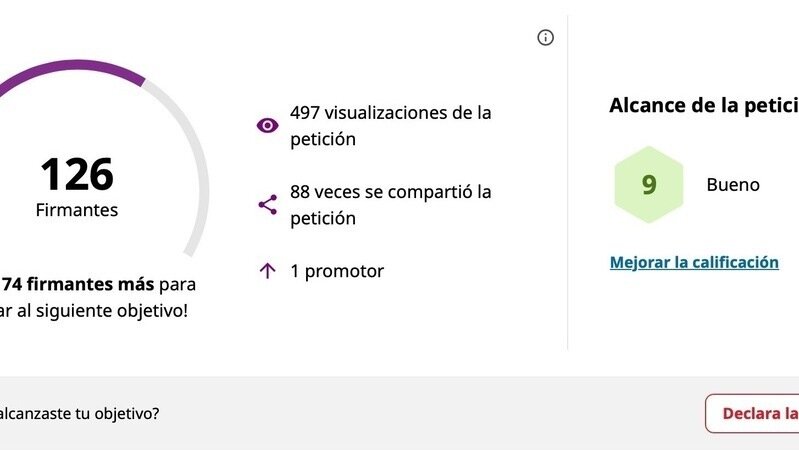The height and width of the screenshot is (450, 799).
Task: Click the "alcanzaste tu objetivo?" question text
Action: tap(80, 413)
